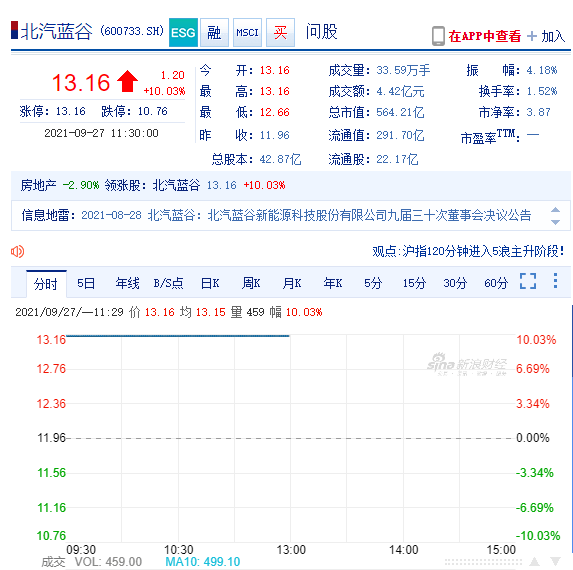Image resolution: width=573 pixels, height=570 pixels.
Task: Open 在APP中查看 link
Action: (x=485, y=36)
